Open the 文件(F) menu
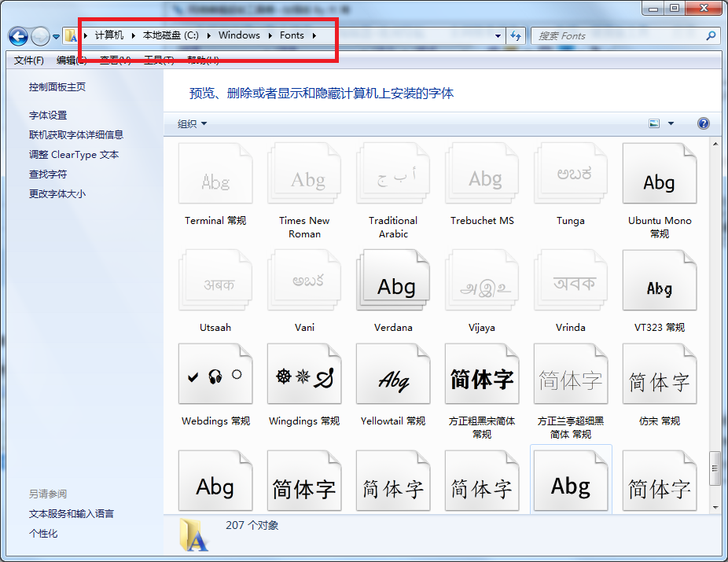728x562 pixels. click(x=29, y=61)
